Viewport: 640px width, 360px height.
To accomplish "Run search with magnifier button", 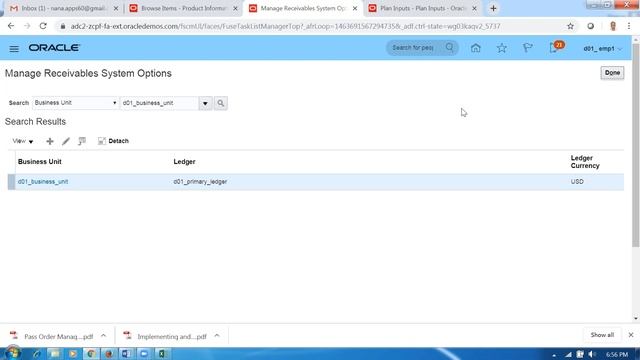I will tap(221, 103).
